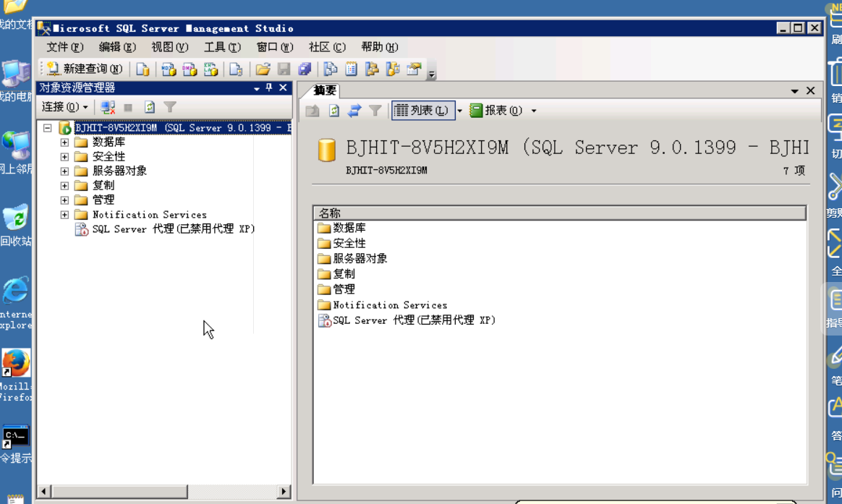Open the 编辑 menu
842x504 pixels.
click(117, 47)
